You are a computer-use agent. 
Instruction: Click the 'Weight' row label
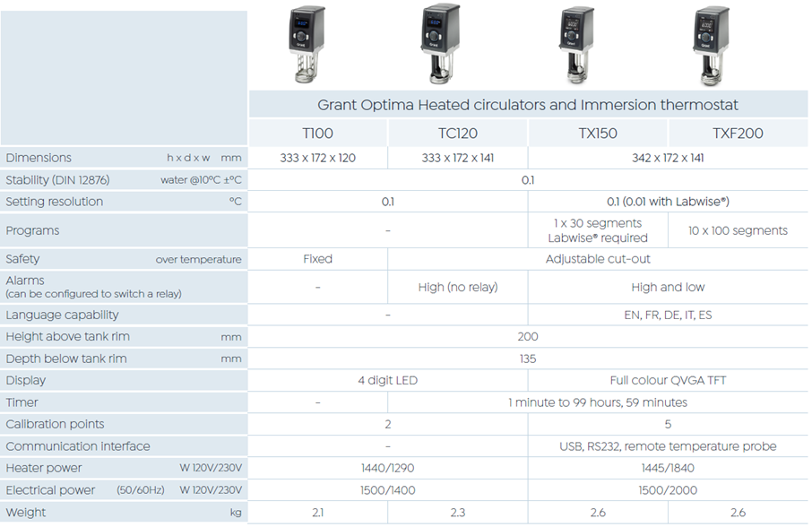pyautogui.click(x=26, y=513)
